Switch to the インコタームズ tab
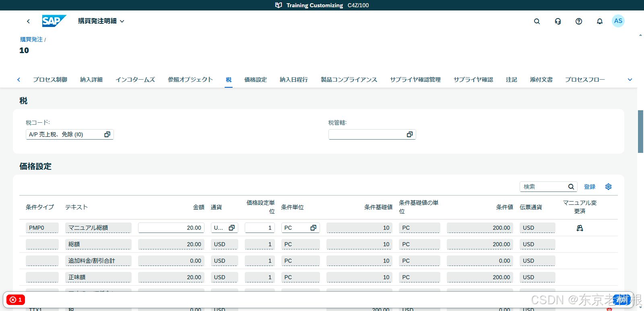Screen dimensions: 644x311 pos(135,80)
